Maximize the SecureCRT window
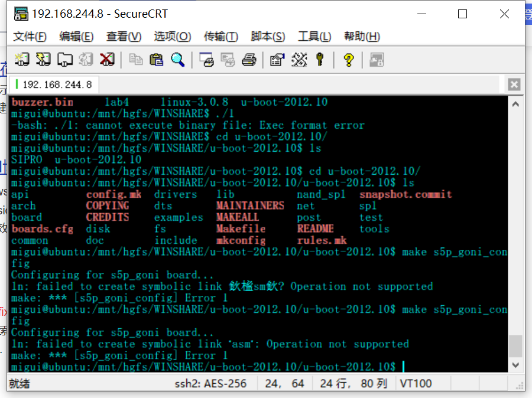The height and width of the screenshot is (398, 532). 462,14
